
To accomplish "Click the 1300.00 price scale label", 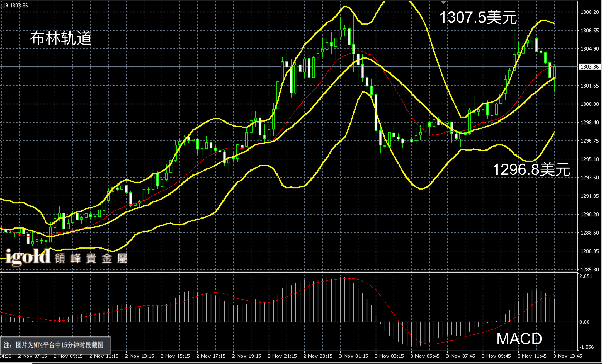I will (590, 104).
